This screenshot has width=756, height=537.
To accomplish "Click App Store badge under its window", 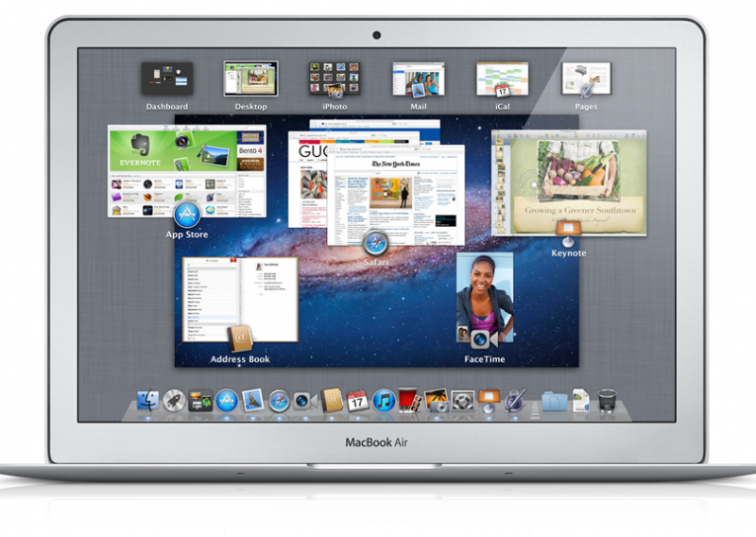I will coord(187,215).
